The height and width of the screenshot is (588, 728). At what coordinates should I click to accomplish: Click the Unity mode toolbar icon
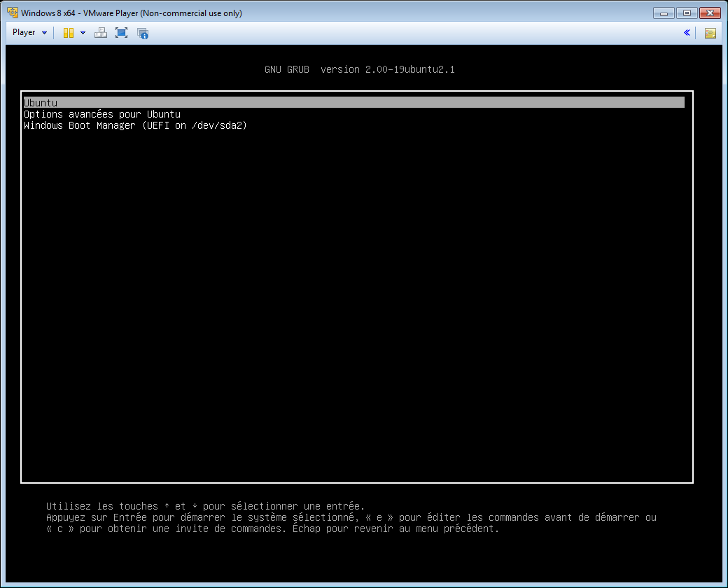click(x=143, y=33)
